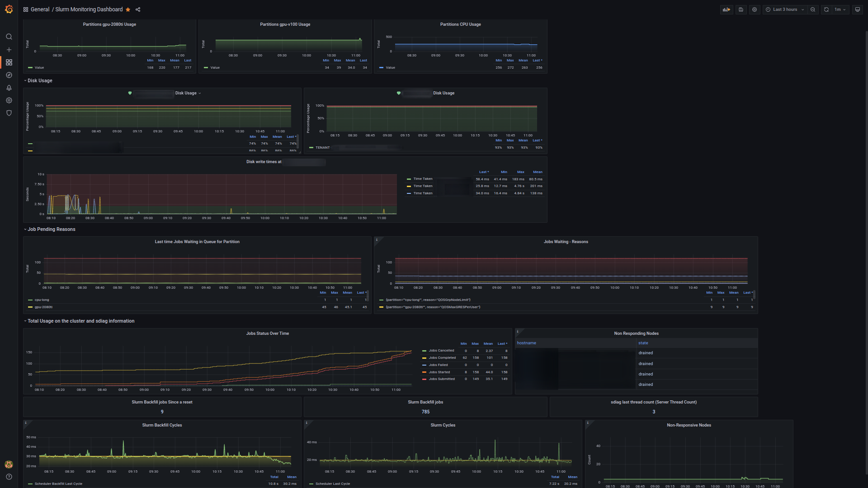Viewport: 868px width, 488px height.
Task: Toggle Jobs Completed series in legend
Action: [x=442, y=358]
